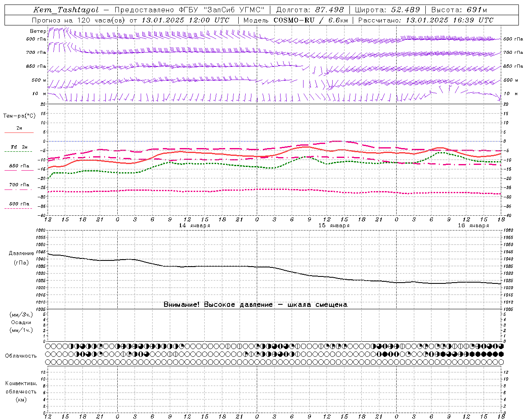Click the 16 января date label
Image resolution: width=525 pixels, height=420 pixels.
point(473,226)
